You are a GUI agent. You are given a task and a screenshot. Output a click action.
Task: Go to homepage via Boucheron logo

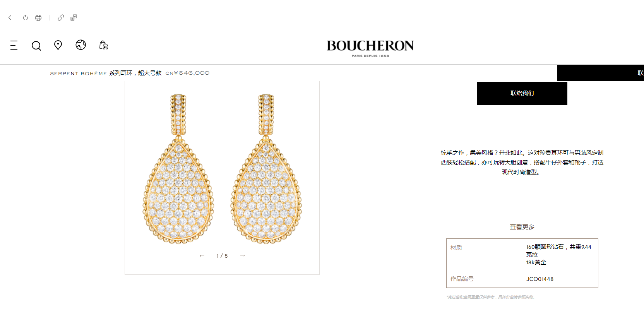tap(370, 48)
